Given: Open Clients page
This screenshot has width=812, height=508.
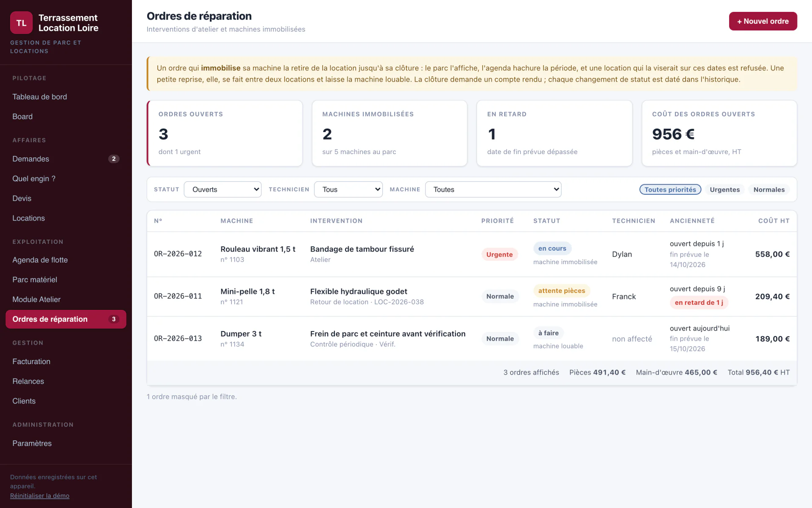Looking at the screenshot, I should 66,401.
